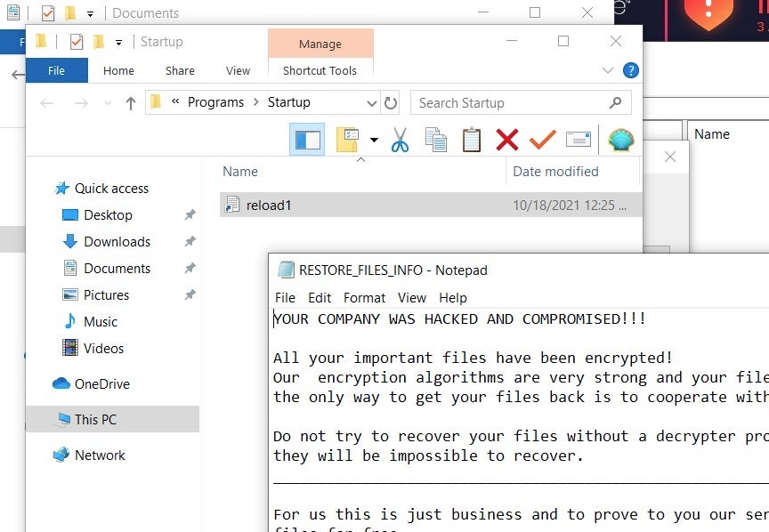Viewport: 769px width, 532px height.
Task: Click the Paste clipboard icon
Action: point(471,140)
